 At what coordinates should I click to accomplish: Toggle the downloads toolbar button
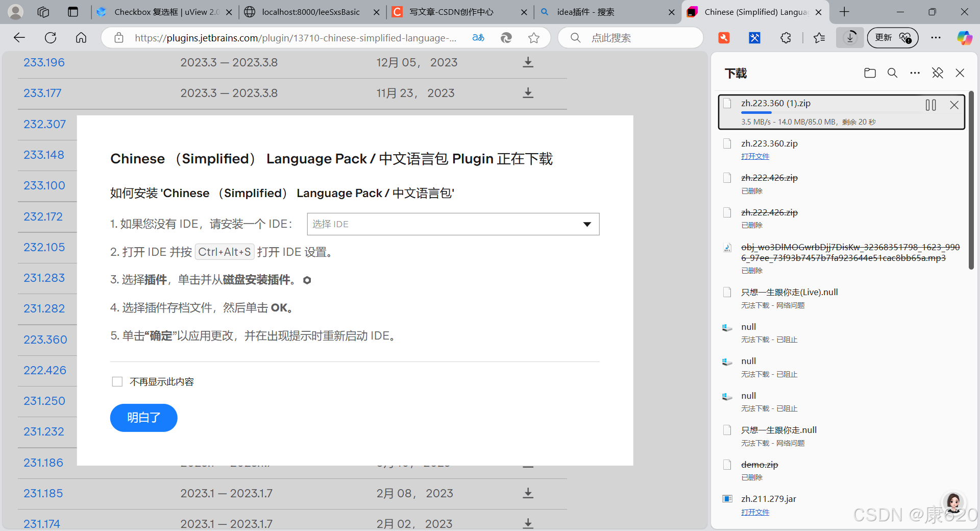tap(850, 37)
